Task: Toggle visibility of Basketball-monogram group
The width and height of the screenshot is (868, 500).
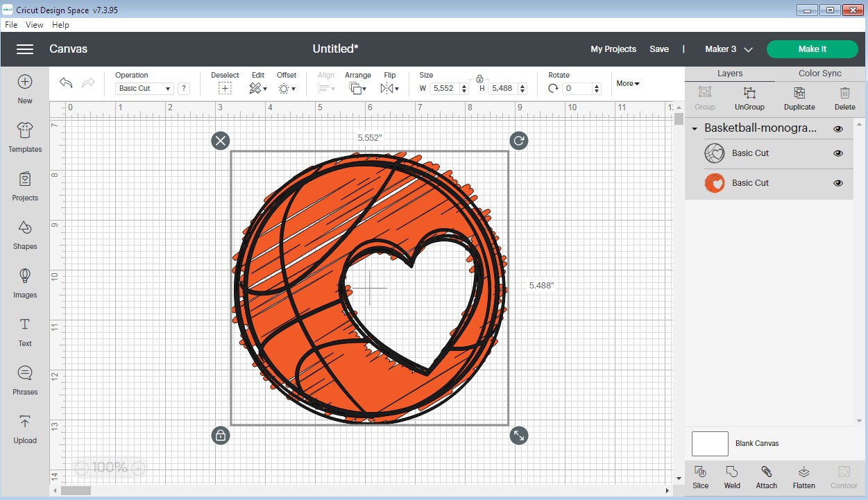Action: click(837, 128)
